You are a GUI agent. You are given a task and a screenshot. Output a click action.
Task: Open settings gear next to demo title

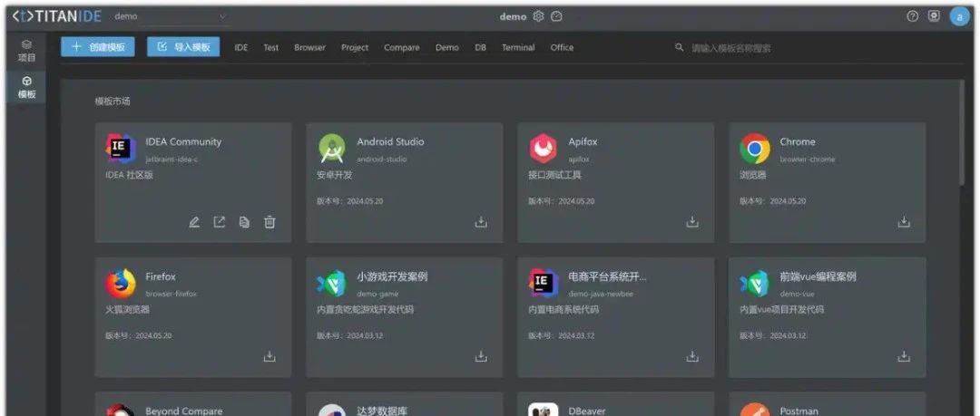point(538,17)
